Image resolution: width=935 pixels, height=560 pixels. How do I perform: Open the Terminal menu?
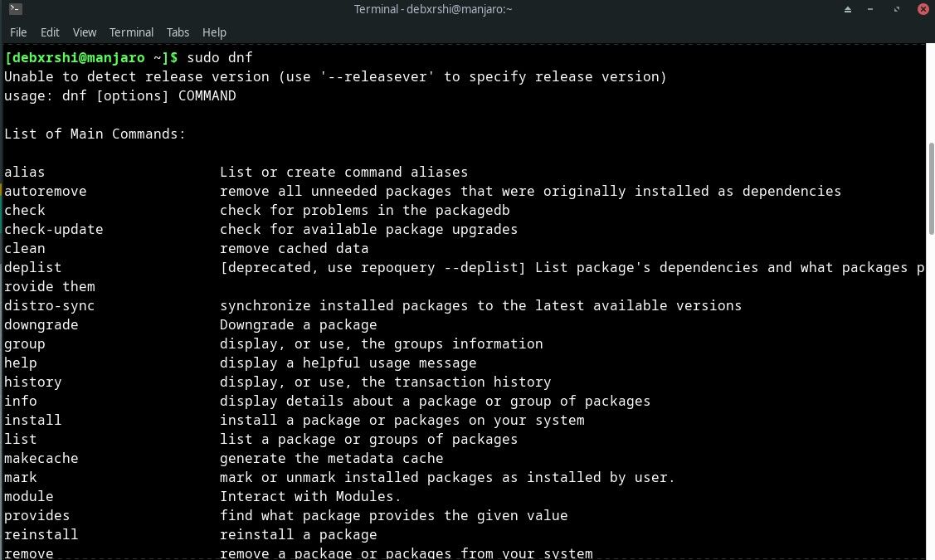point(131,32)
